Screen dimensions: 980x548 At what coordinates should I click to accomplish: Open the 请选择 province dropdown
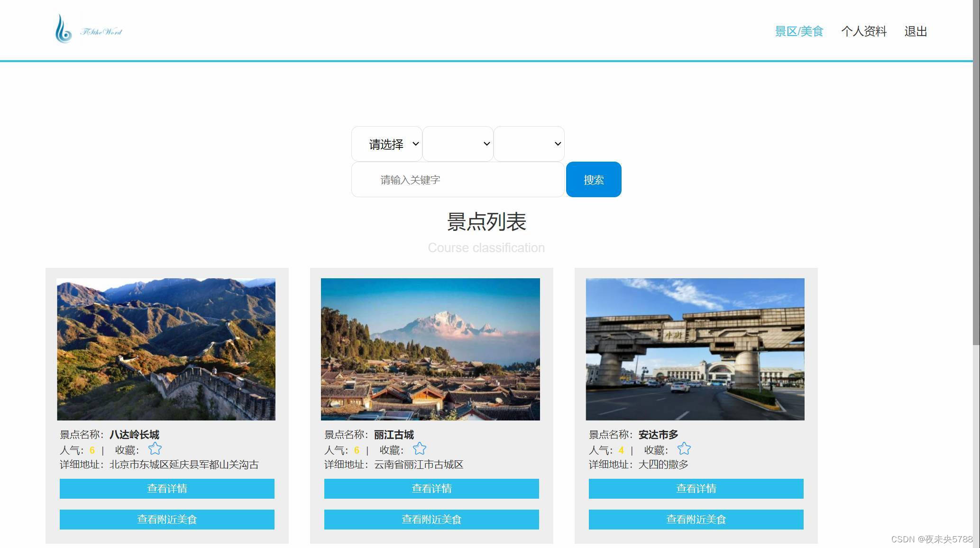pyautogui.click(x=387, y=144)
